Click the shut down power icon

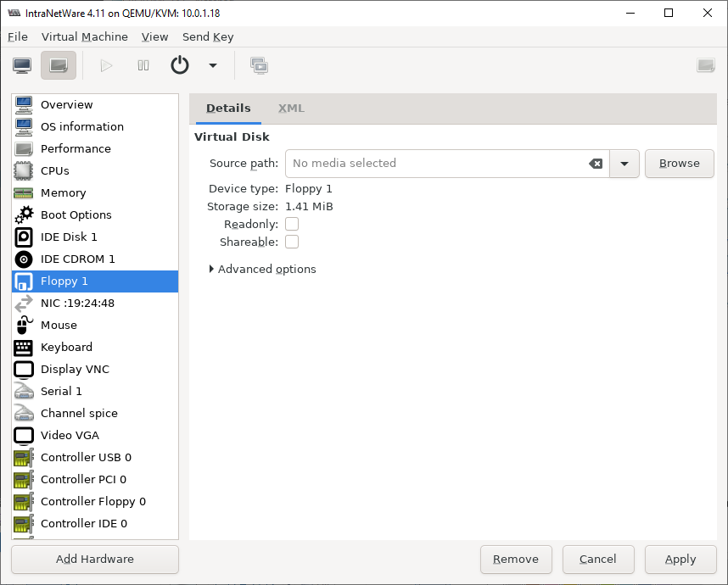pyautogui.click(x=180, y=65)
